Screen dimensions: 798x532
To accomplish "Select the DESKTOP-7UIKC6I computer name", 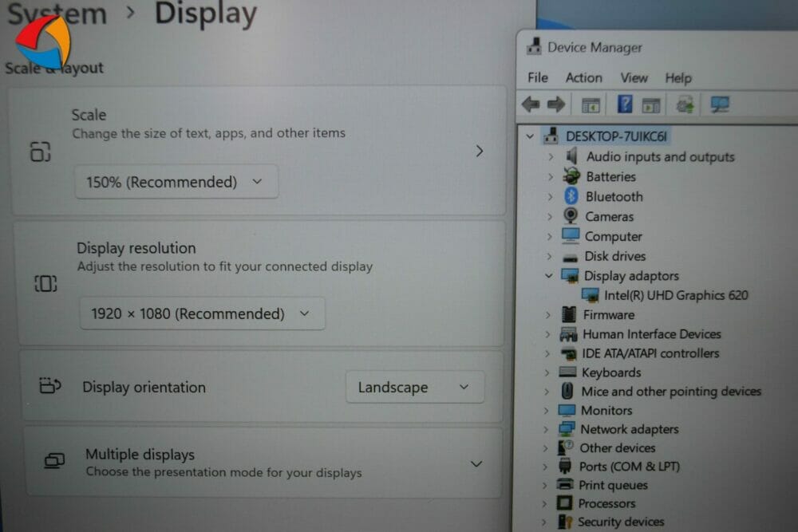I will 616,136.
